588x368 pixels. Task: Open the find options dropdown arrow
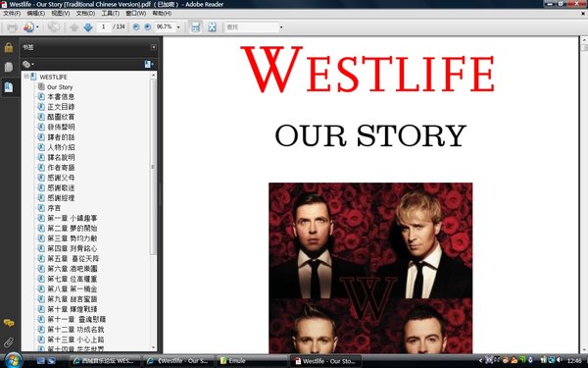[x=281, y=27]
